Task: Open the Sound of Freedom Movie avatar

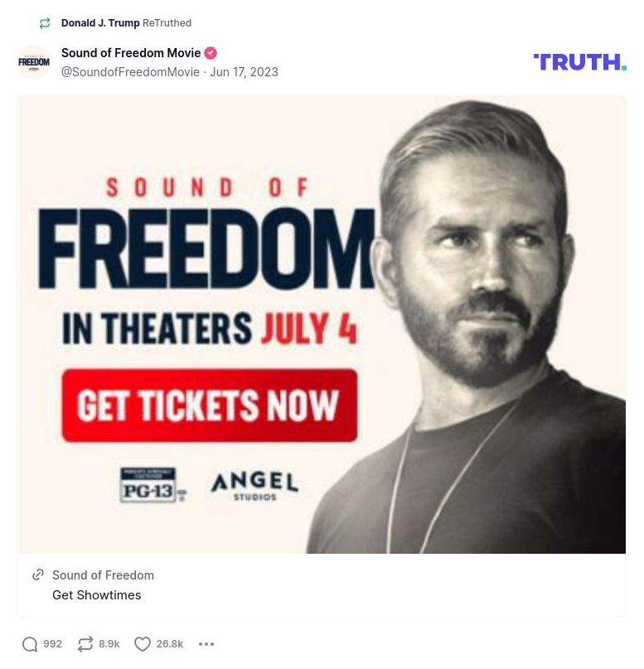Action: click(34, 62)
